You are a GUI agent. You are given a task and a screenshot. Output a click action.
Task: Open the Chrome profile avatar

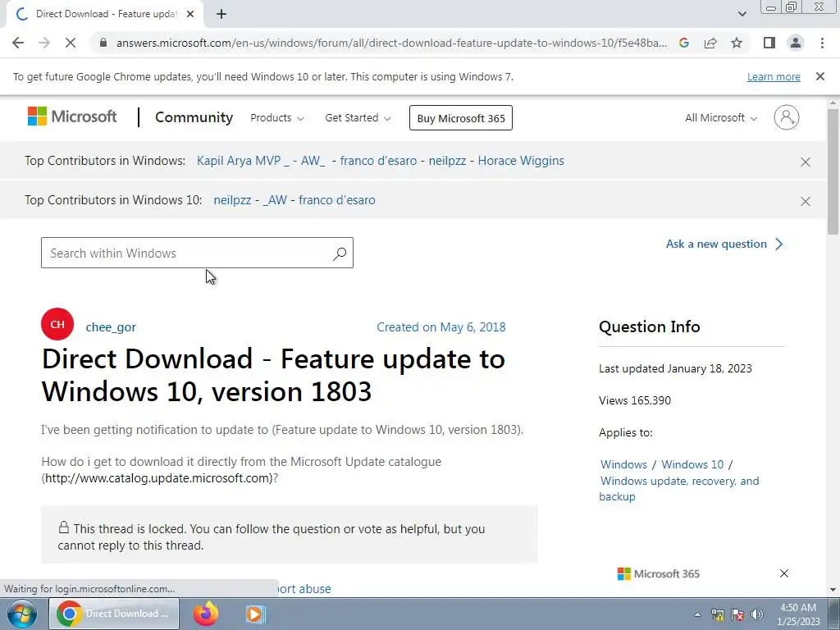pyautogui.click(x=796, y=43)
